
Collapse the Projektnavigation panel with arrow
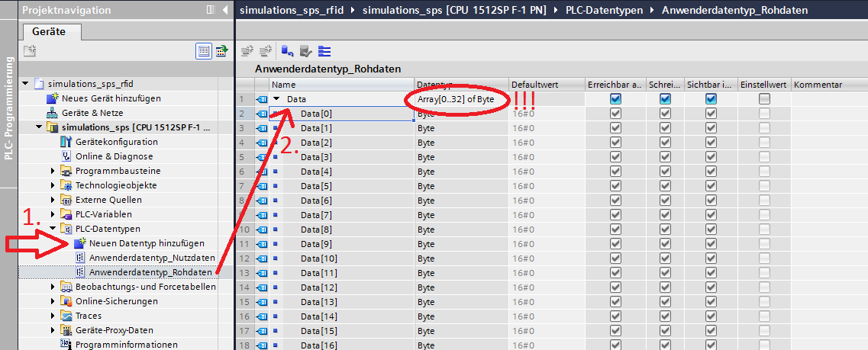[224, 11]
